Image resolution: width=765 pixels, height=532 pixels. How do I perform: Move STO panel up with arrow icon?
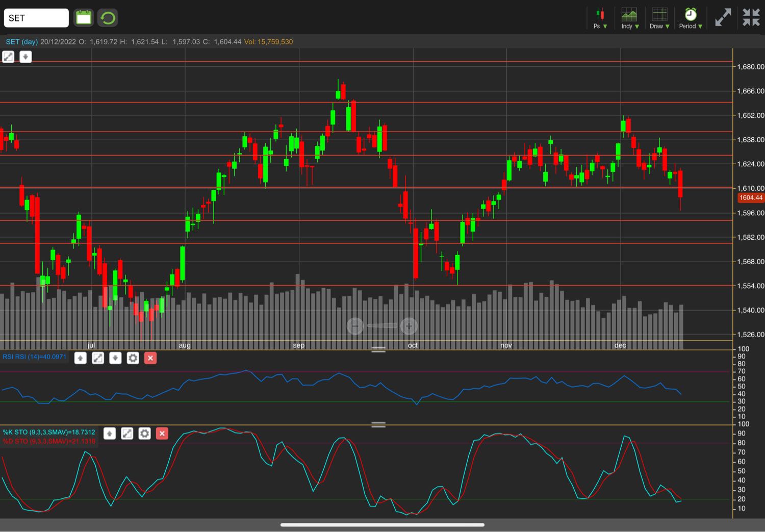coord(109,434)
